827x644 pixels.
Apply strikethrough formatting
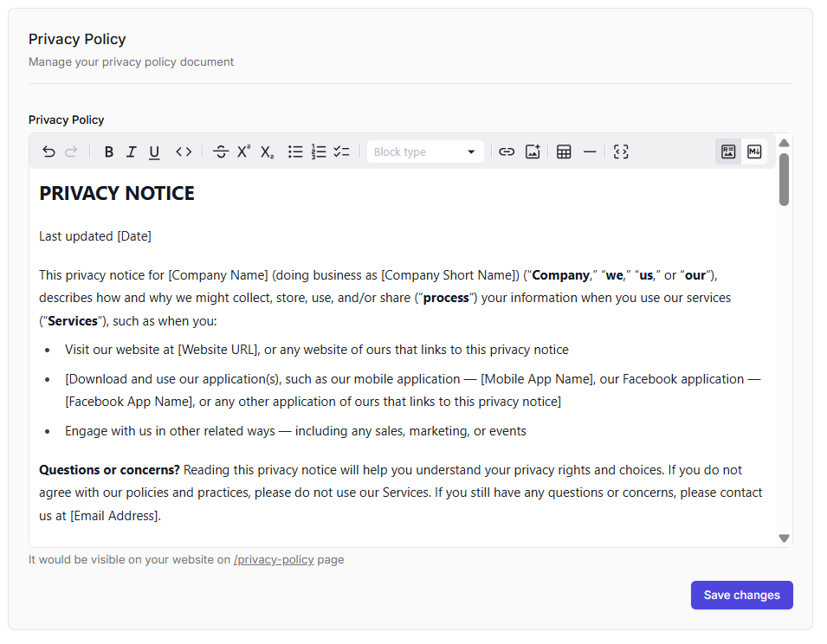point(221,152)
